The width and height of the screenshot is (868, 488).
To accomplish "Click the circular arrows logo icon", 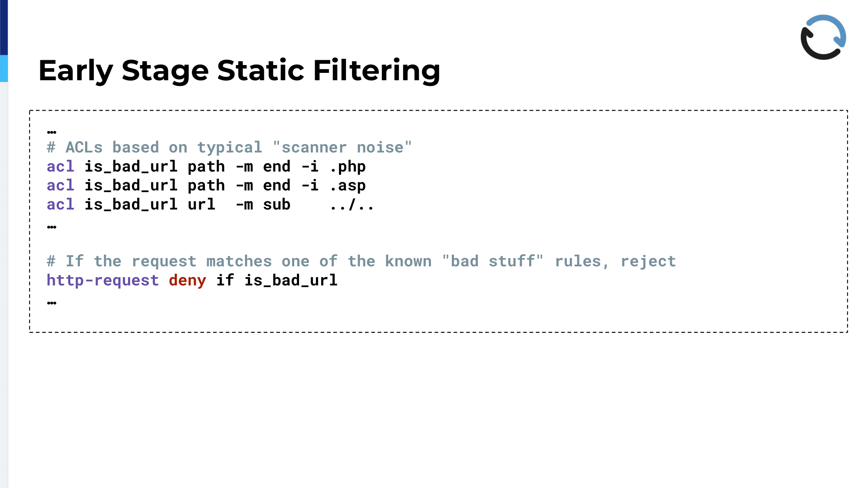I will pos(823,37).
